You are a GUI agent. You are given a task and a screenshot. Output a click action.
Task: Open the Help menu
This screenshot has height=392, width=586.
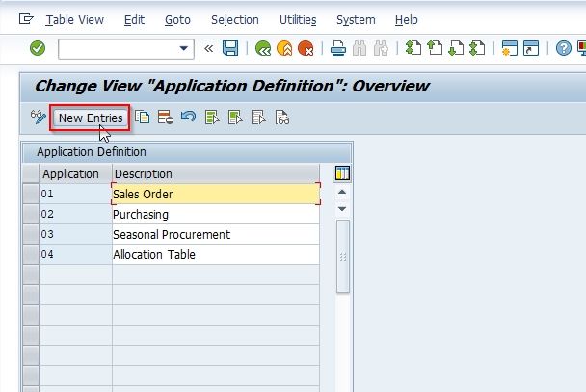coord(406,20)
